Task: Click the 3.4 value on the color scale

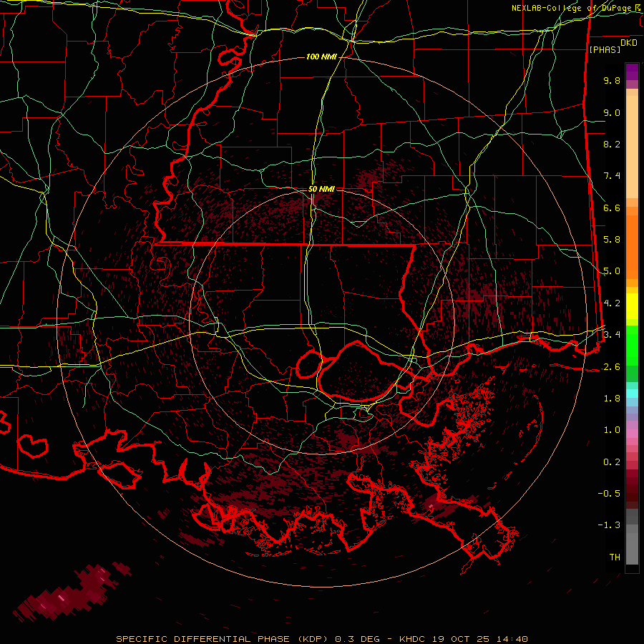Action: 612,335
